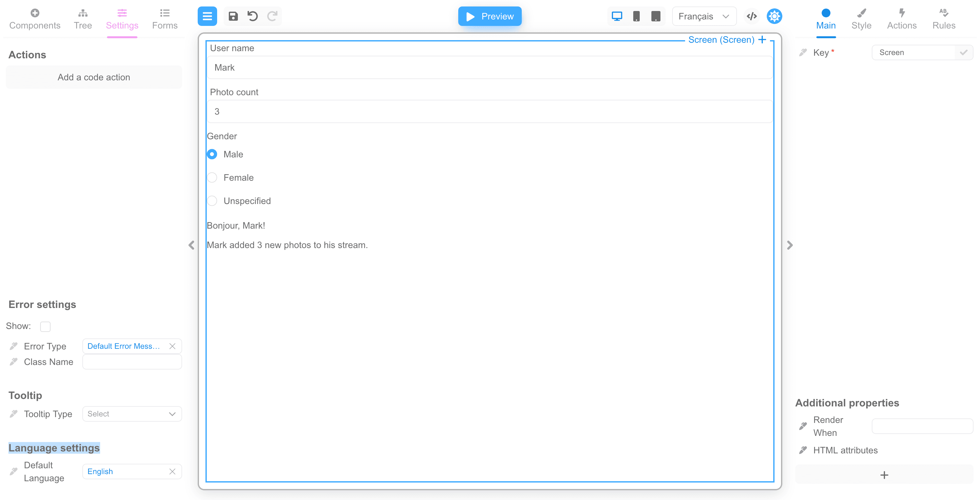Click the blue theme settings gear
The height and width of the screenshot is (500, 980).
tap(774, 16)
